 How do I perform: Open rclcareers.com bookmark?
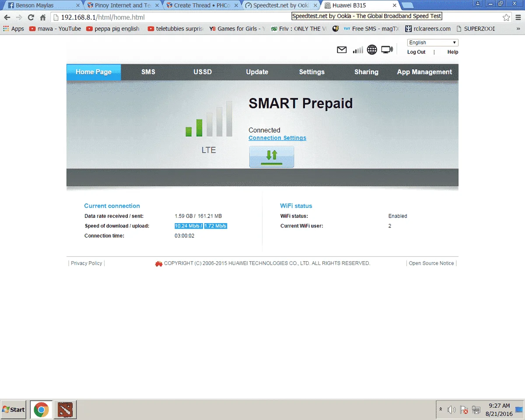pyautogui.click(x=428, y=29)
